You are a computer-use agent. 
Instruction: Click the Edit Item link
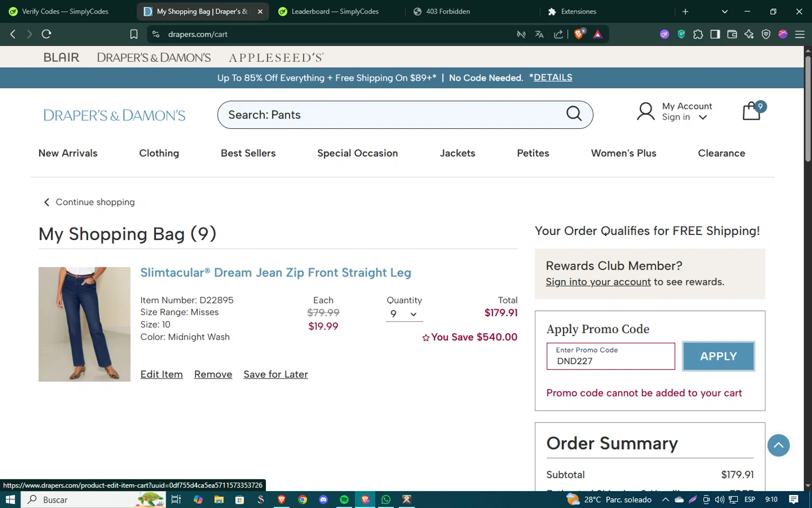click(161, 374)
